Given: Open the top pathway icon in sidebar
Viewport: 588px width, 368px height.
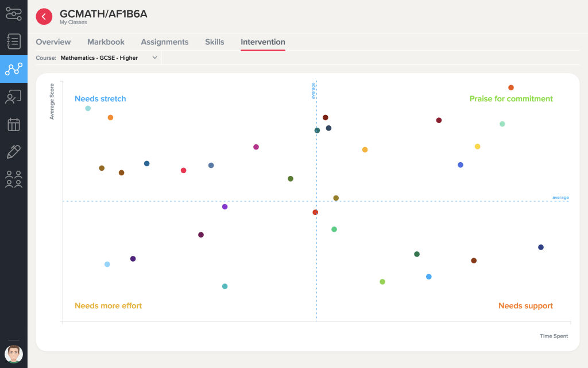Looking at the screenshot, I should pyautogui.click(x=13, y=13).
